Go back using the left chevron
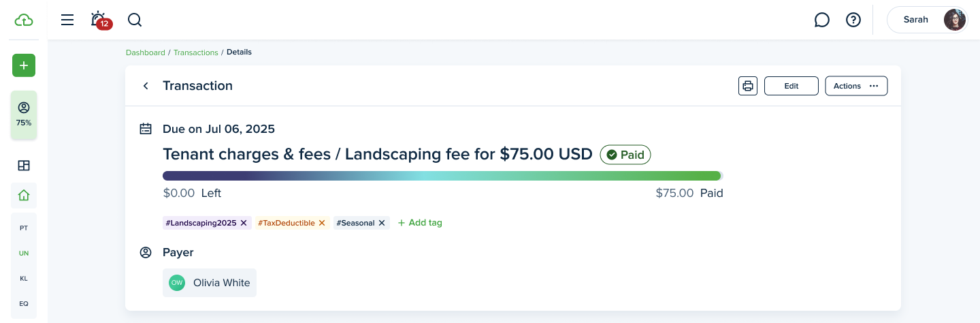The height and width of the screenshot is (323, 980). tap(145, 86)
